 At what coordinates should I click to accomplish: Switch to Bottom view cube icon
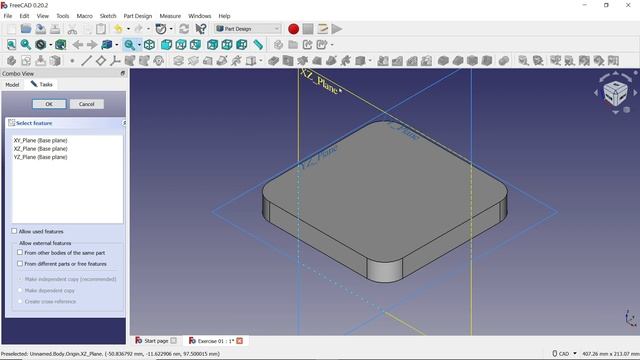coord(227,44)
